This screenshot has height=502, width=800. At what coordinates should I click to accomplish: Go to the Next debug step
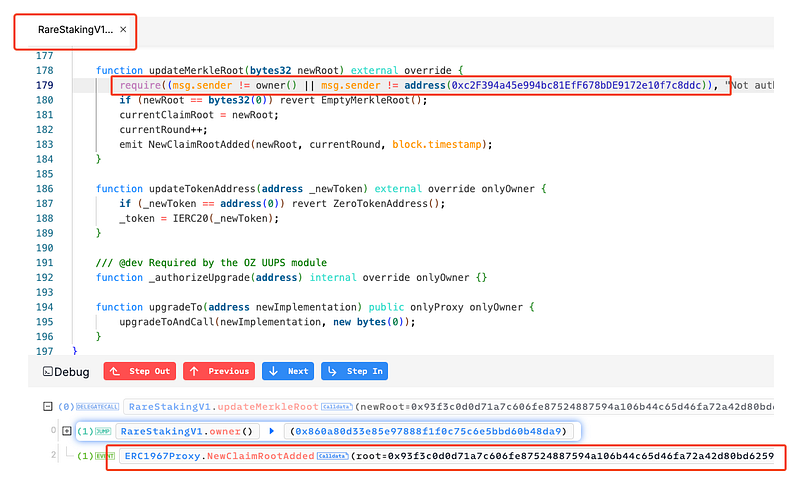click(288, 371)
